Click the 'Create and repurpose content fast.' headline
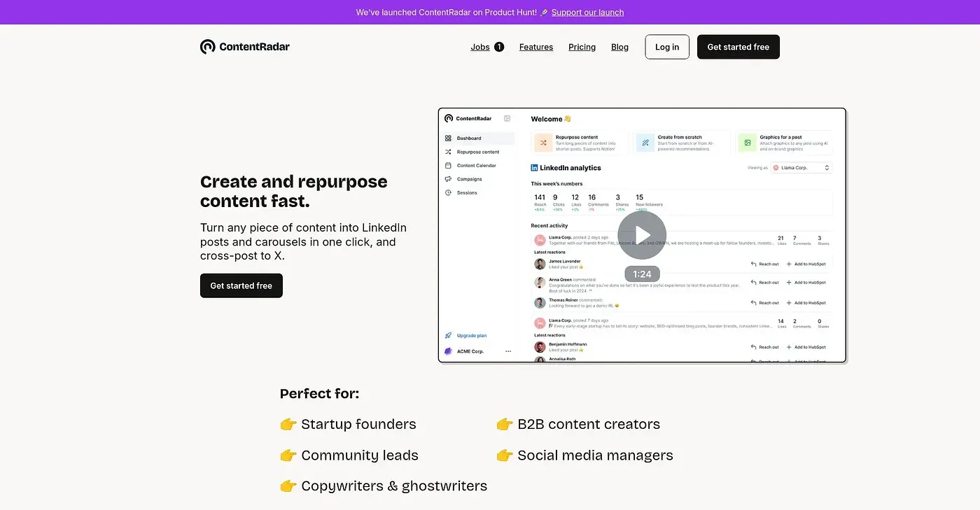The image size is (980, 510). [x=294, y=192]
